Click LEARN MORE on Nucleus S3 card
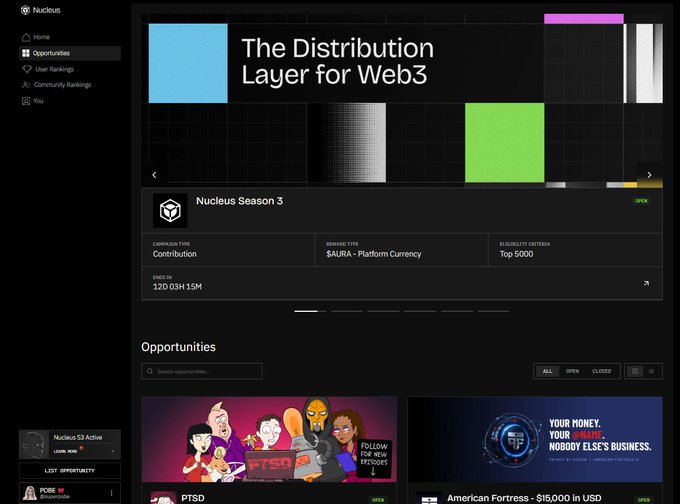680x504 pixels. (65, 452)
